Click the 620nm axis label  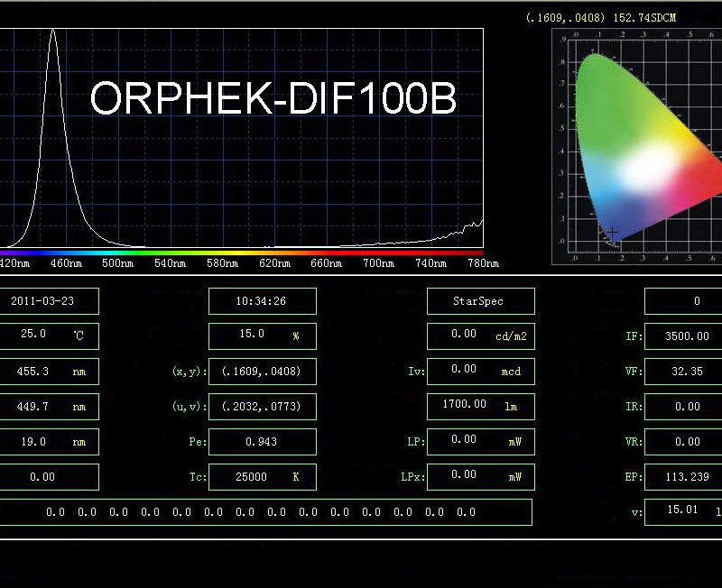pos(274,263)
